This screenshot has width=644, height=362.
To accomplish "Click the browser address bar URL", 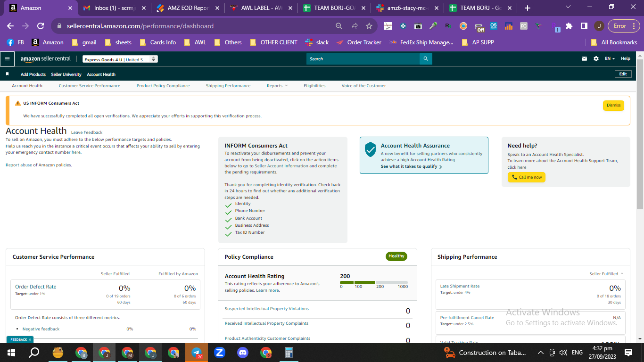I will tap(140, 26).
